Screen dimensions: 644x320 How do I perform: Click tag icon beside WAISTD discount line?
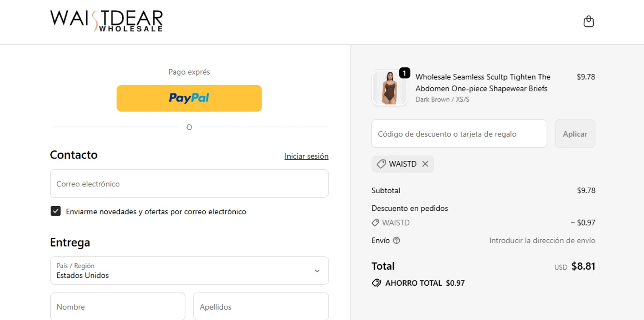[375, 222]
